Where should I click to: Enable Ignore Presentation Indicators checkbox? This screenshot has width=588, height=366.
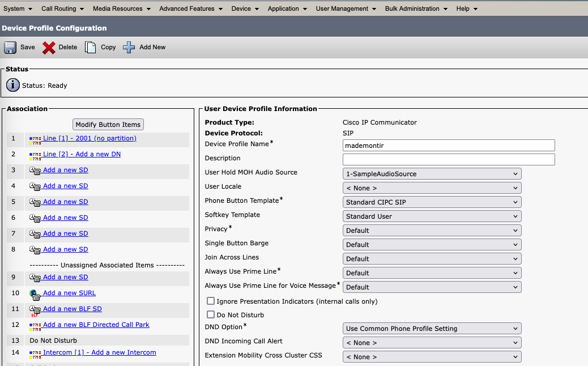211,301
